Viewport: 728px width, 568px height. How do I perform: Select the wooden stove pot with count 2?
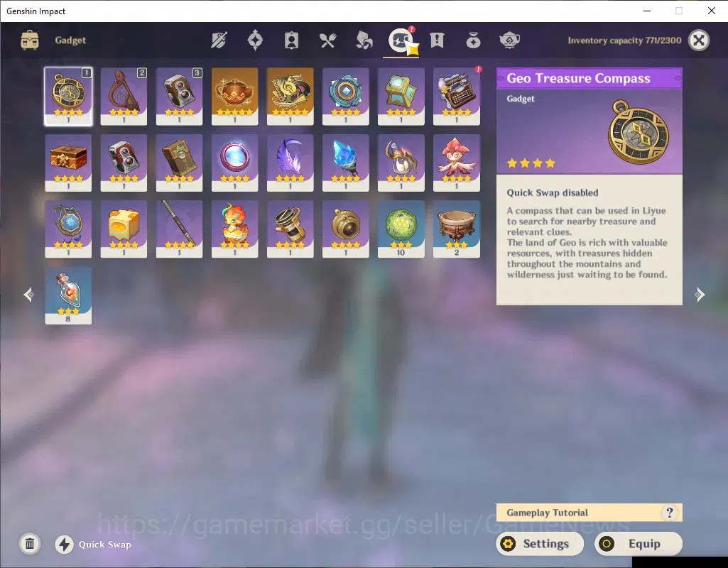pos(457,229)
